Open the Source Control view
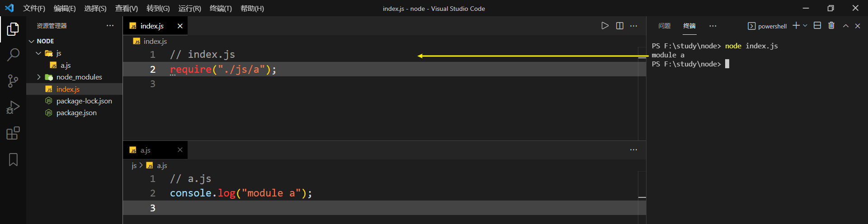The image size is (868, 224). pyautogui.click(x=13, y=81)
